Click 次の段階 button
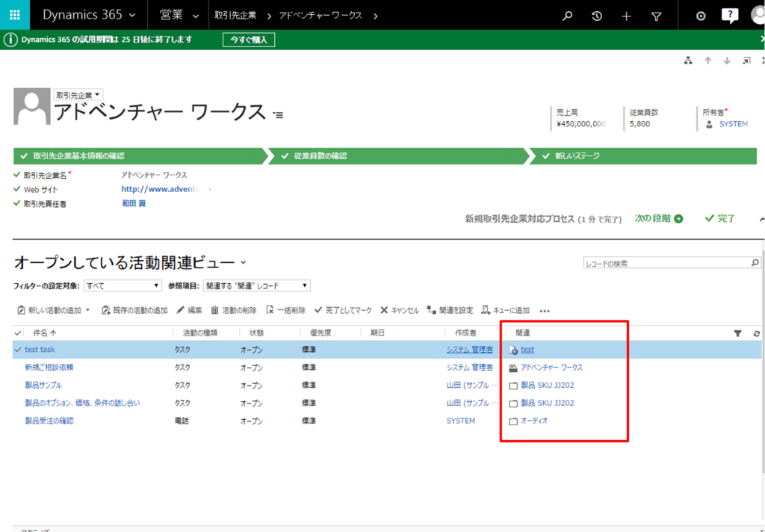The image size is (765, 532). (x=659, y=219)
